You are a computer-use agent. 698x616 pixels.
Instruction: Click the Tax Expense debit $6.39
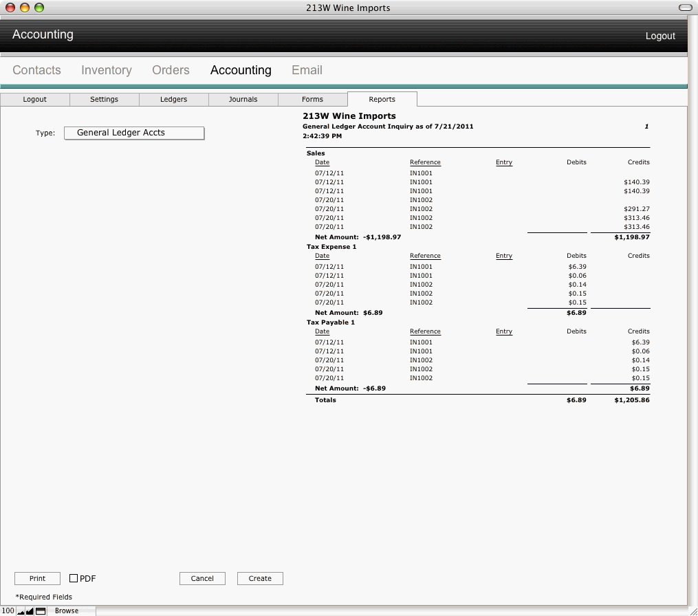pyautogui.click(x=578, y=267)
